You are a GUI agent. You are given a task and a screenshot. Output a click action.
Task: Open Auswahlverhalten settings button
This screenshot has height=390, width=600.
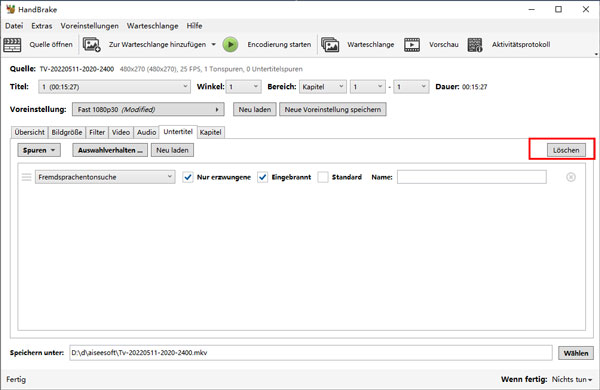click(x=110, y=150)
